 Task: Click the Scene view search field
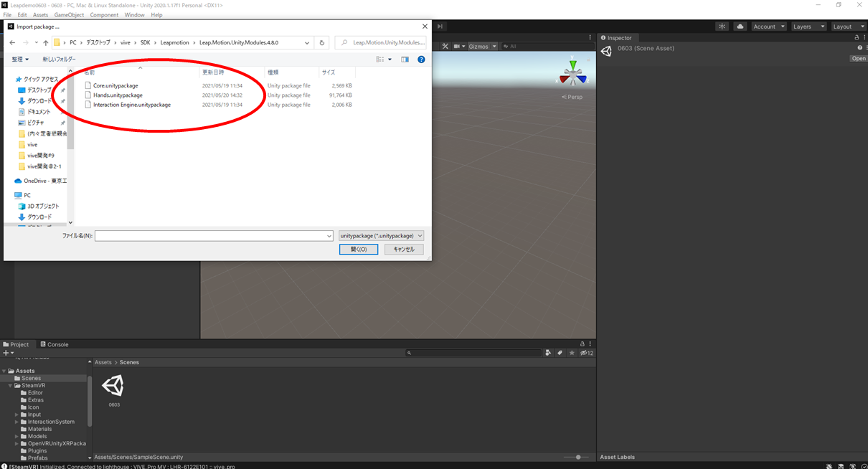[x=547, y=47]
